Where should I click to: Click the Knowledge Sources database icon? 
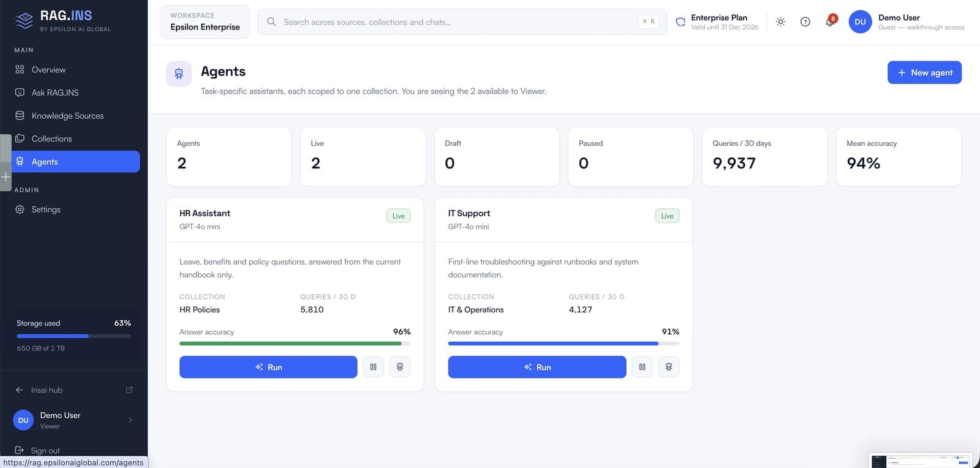pyautogui.click(x=20, y=116)
